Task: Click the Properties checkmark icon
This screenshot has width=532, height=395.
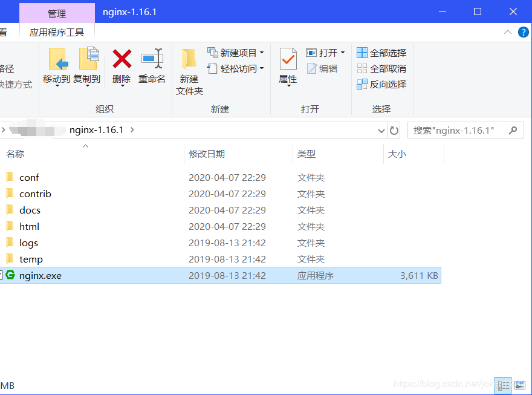Action: [288, 59]
